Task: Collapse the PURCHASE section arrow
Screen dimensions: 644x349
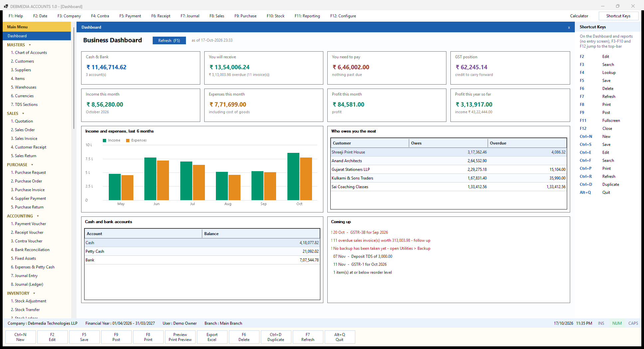Action: 32,165
